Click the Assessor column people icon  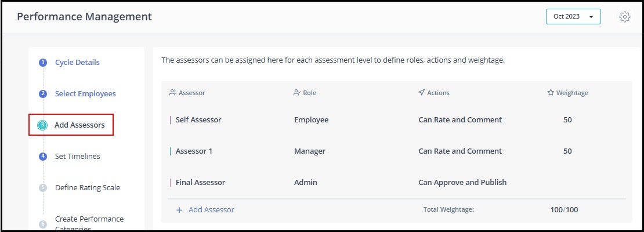tap(172, 93)
